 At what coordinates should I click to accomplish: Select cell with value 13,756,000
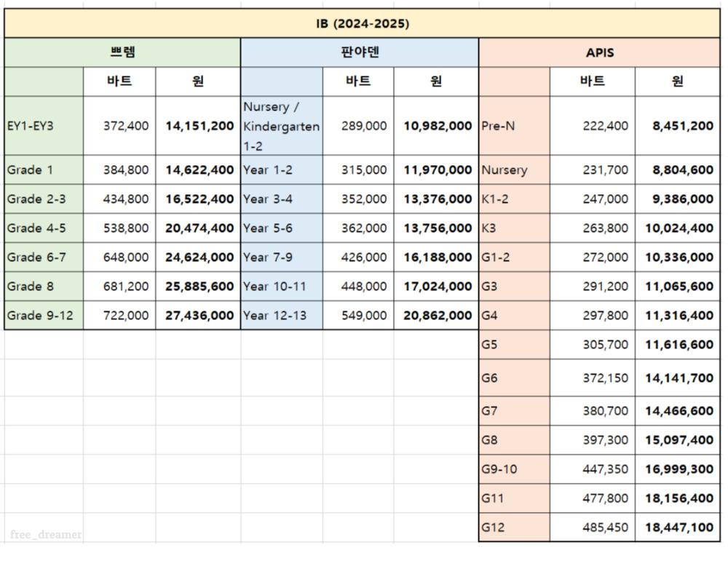tap(436, 228)
